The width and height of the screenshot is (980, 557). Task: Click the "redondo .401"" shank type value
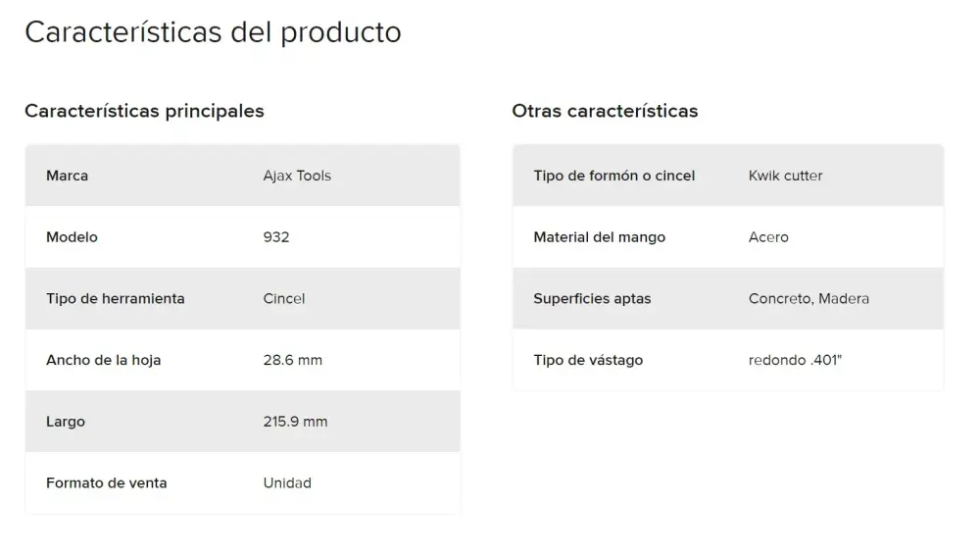tap(795, 360)
